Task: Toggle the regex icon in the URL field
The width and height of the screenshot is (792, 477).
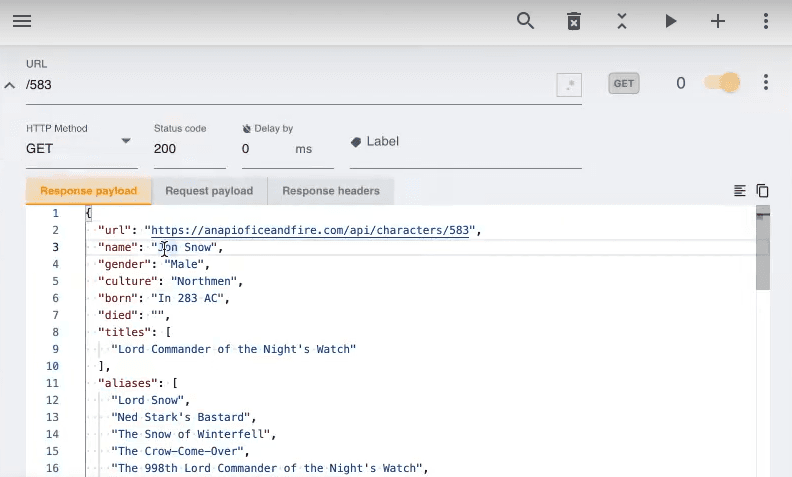Action: pyautogui.click(x=569, y=84)
